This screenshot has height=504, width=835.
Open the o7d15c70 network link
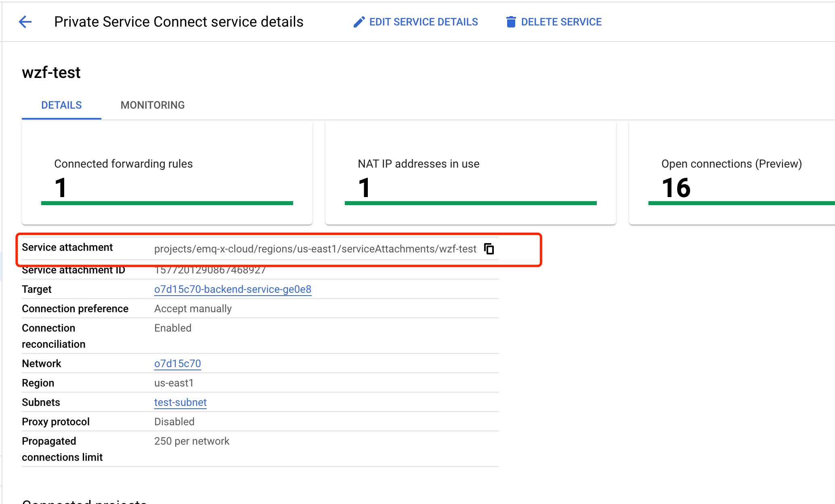point(177,363)
